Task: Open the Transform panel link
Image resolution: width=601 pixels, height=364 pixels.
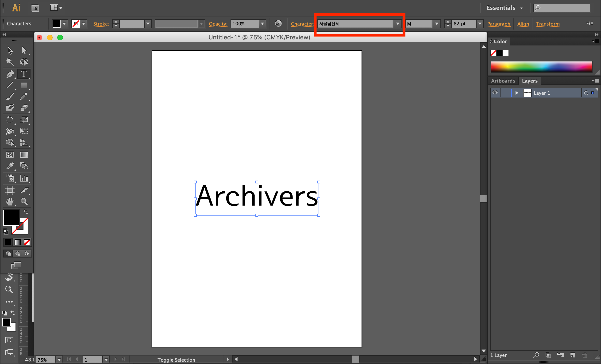Action: coord(548,24)
